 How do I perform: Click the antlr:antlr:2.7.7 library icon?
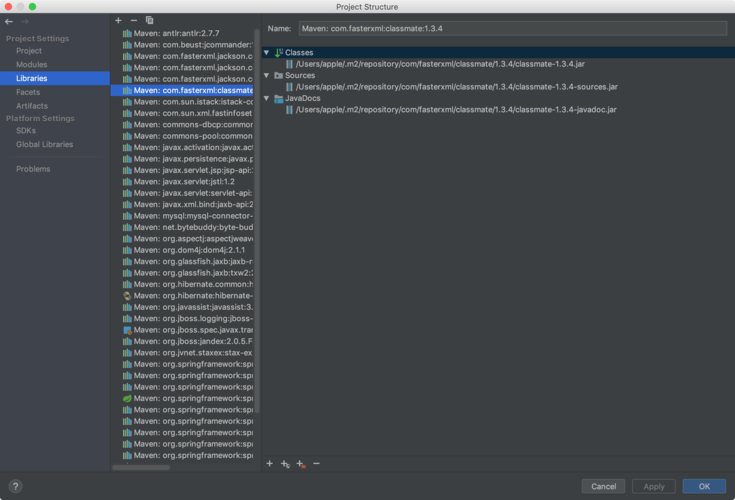[127, 33]
